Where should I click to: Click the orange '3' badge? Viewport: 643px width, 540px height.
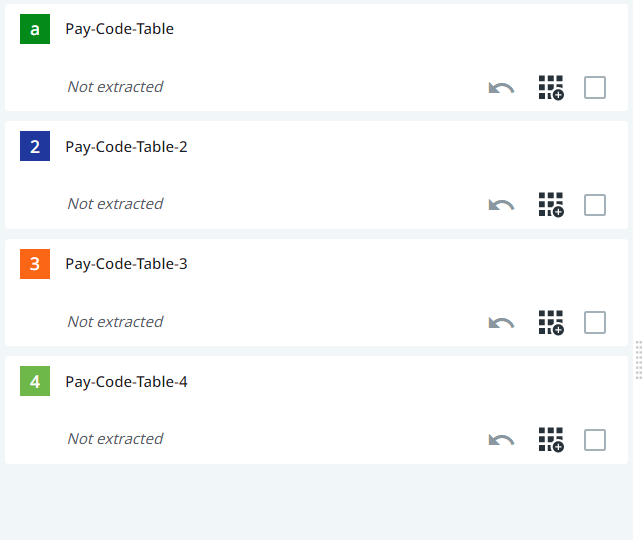click(x=35, y=264)
